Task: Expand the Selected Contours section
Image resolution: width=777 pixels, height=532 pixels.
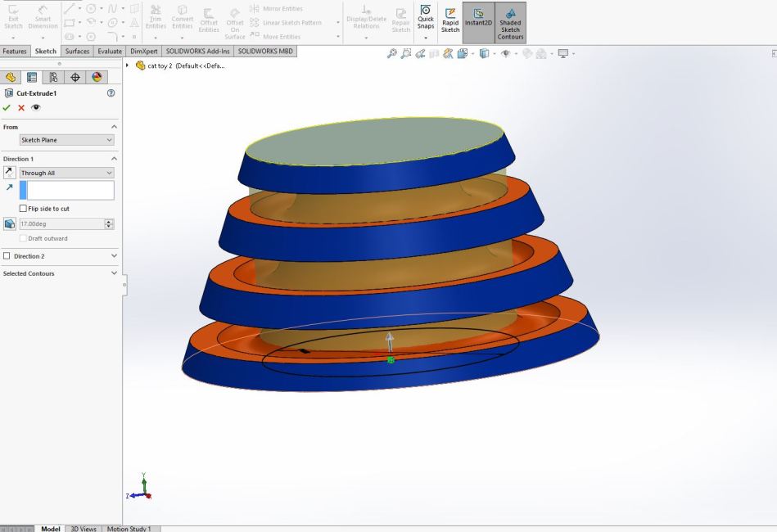Action: click(x=114, y=273)
